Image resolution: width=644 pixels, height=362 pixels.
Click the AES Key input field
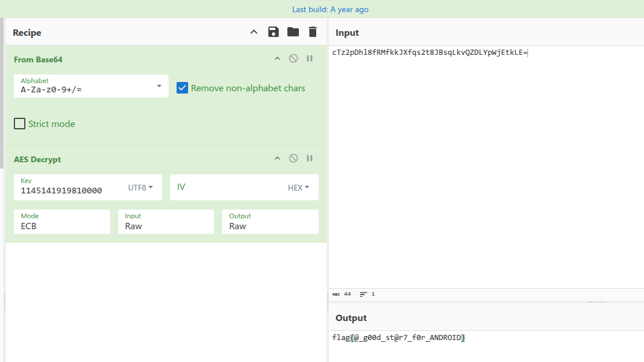(69, 191)
